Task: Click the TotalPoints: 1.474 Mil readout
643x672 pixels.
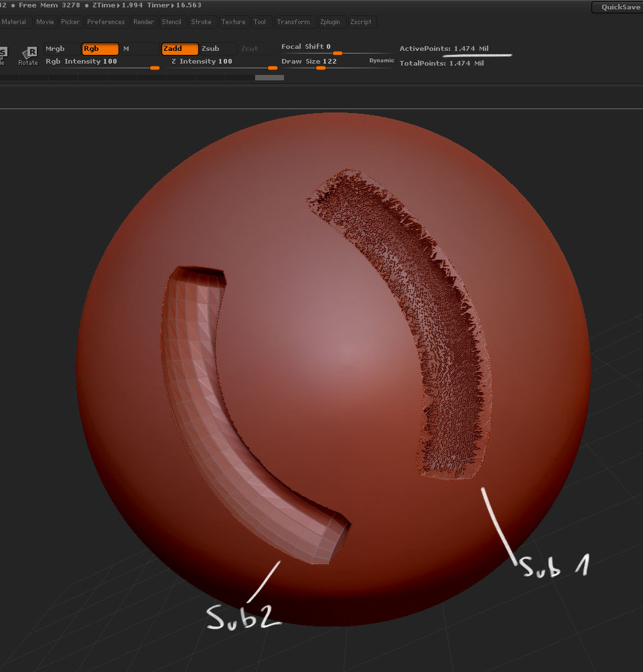Action: point(442,64)
